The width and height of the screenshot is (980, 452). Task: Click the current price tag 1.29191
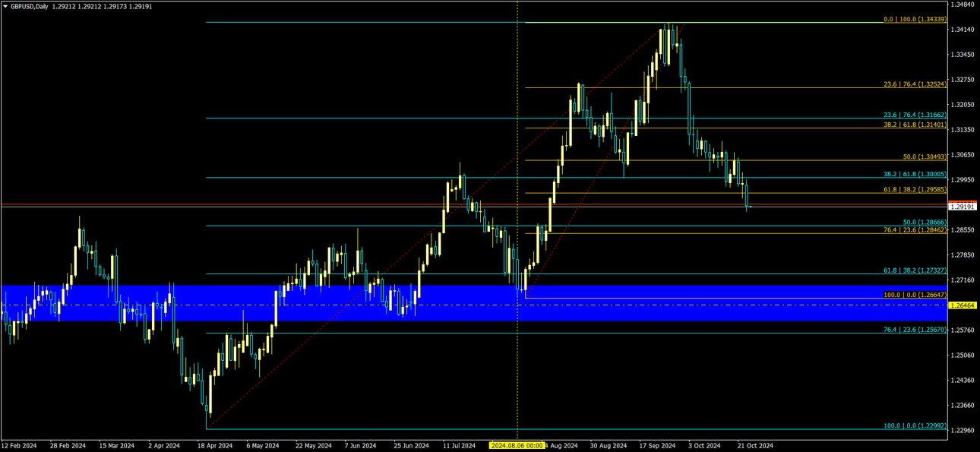pos(963,207)
